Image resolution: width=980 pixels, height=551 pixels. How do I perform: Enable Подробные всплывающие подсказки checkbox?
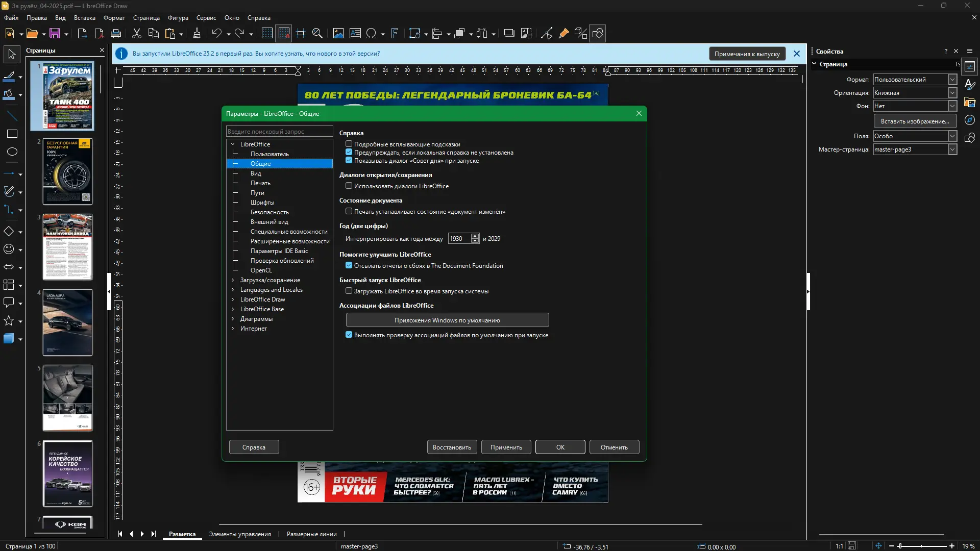click(x=349, y=144)
